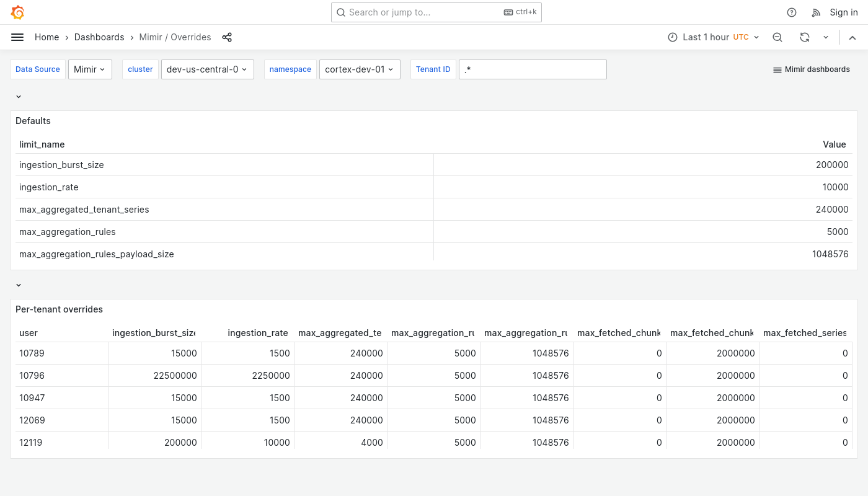Click the clock icon on the time picker
This screenshot has width=868, height=496.
click(x=673, y=37)
